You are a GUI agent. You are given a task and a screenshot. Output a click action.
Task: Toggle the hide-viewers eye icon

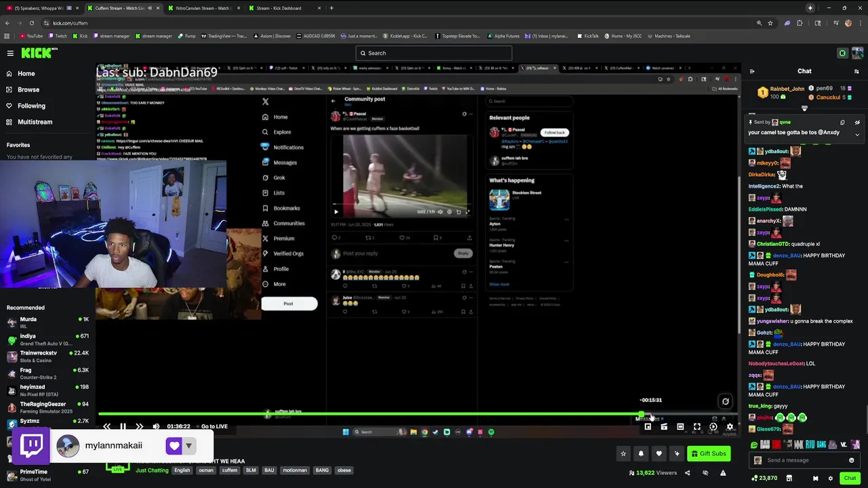tap(705, 473)
